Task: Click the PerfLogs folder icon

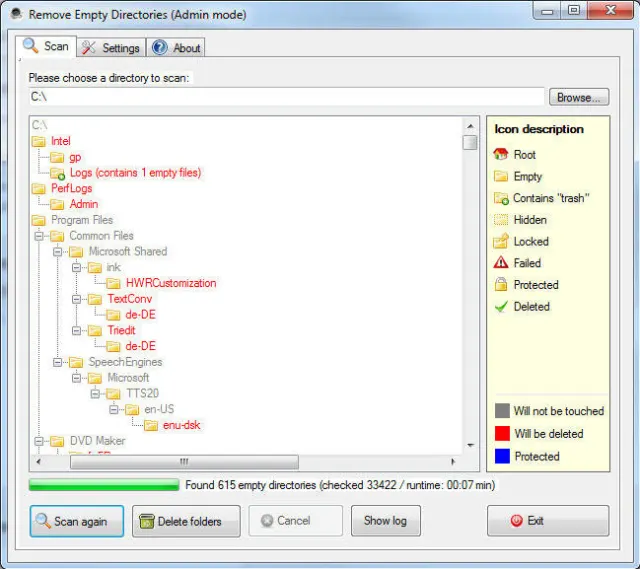Action: [39, 189]
